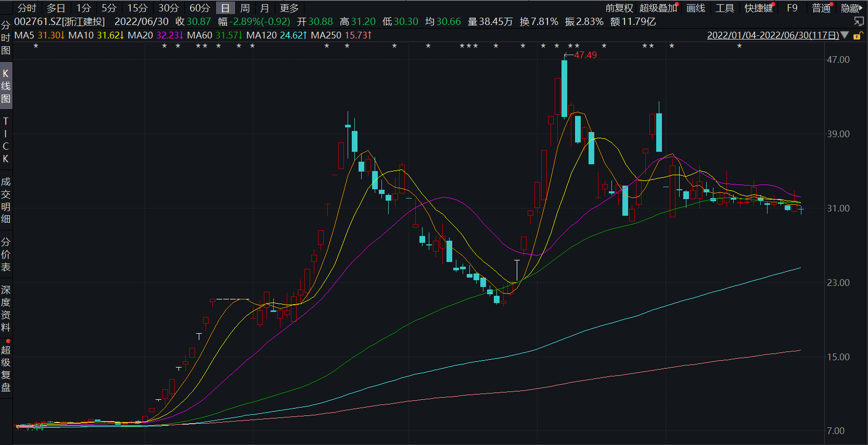
Task: Click 隐藏 to hide the side panel
Action: point(851,8)
